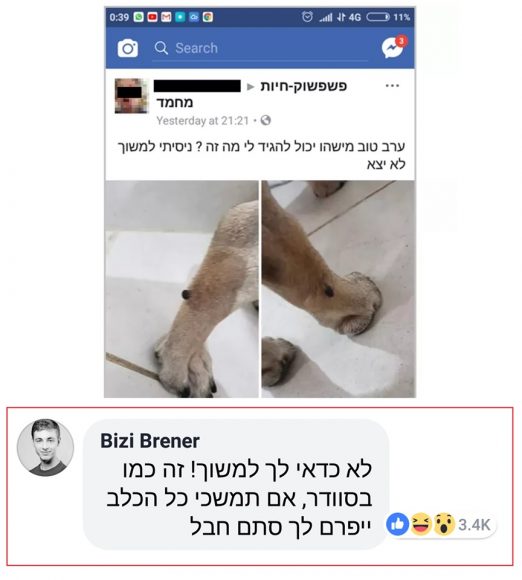Open the right dog paw photo
This screenshot has height=580, width=522.
(339, 289)
